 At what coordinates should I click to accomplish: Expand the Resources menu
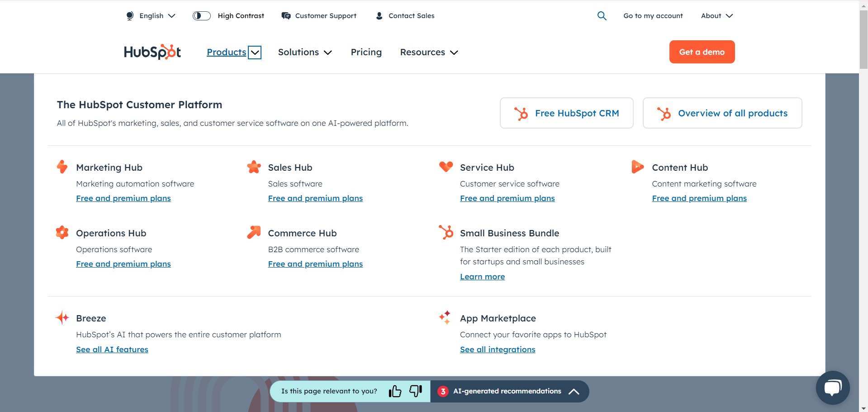(x=429, y=53)
